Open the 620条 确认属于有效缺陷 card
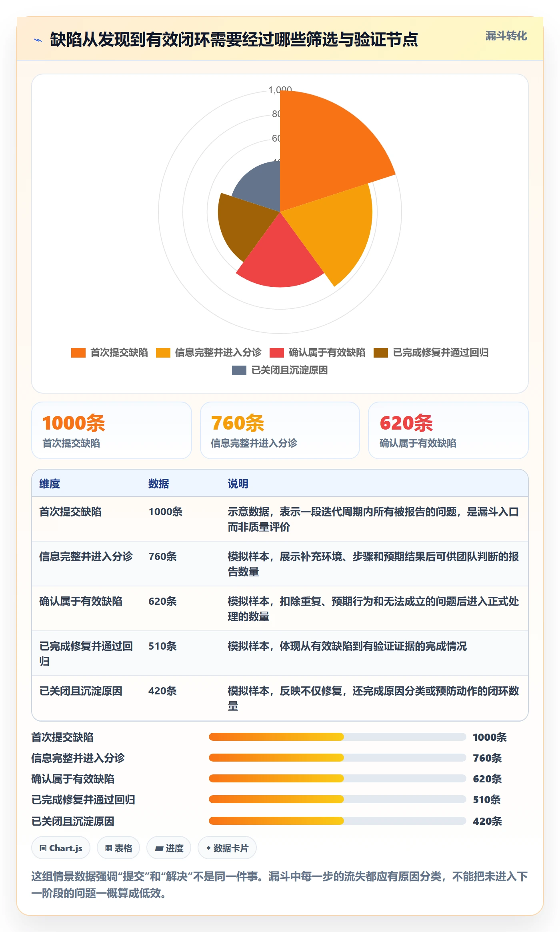This screenshot has width=560, height=932. coord(448,430)
